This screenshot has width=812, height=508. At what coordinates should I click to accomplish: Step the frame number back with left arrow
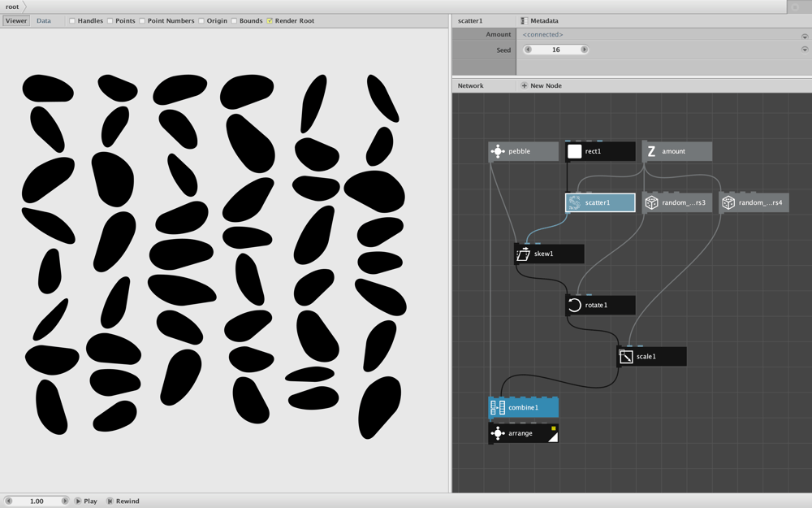point(8,501)
